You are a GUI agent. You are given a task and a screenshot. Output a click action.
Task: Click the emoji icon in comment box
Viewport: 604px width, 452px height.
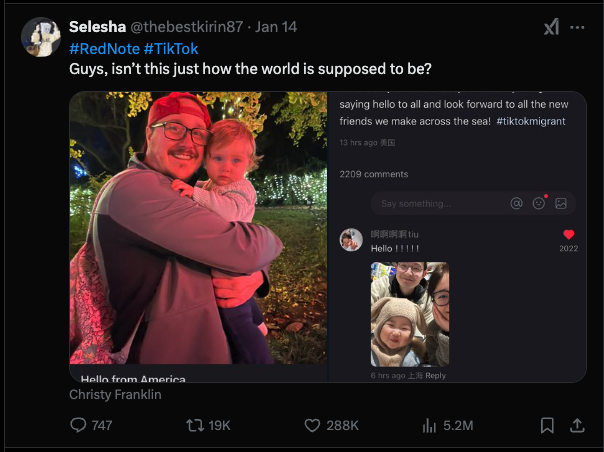pyautogui.click(x=539, y=203)
